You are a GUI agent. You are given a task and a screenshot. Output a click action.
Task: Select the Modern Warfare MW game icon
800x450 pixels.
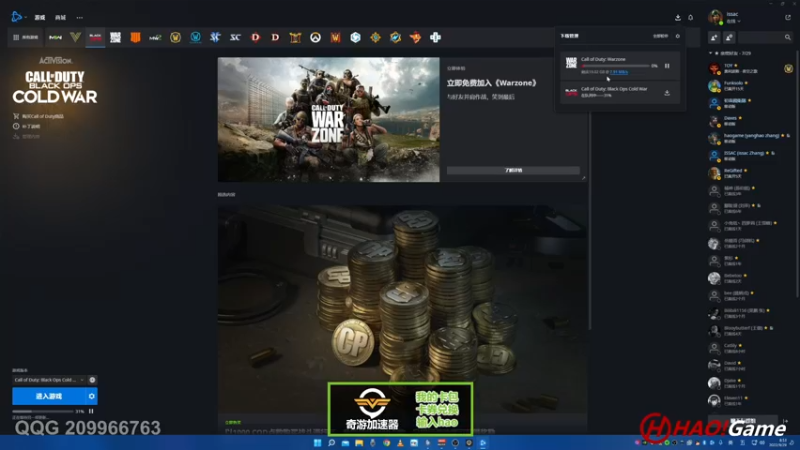pyautogui.click(x=55, y=37)
